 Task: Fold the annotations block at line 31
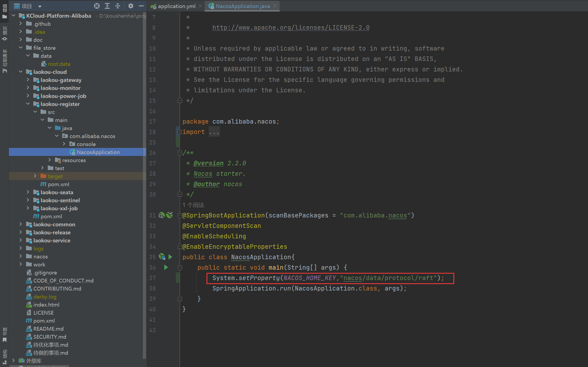click(x=180, y=215)
